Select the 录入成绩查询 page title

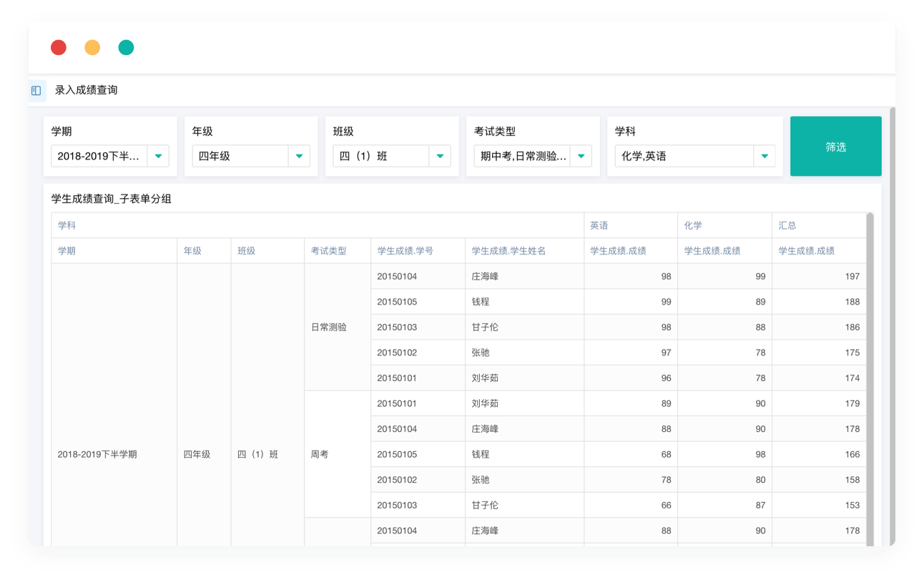click(86, 90)
